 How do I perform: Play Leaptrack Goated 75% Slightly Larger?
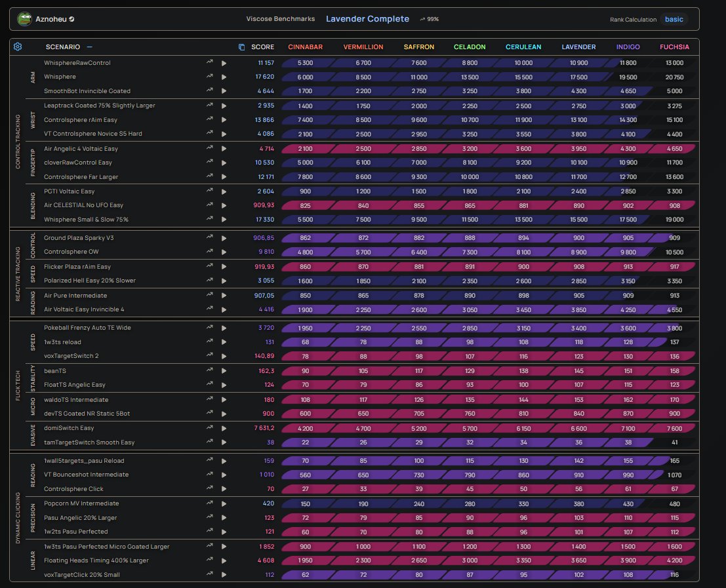tap(224, 106)
